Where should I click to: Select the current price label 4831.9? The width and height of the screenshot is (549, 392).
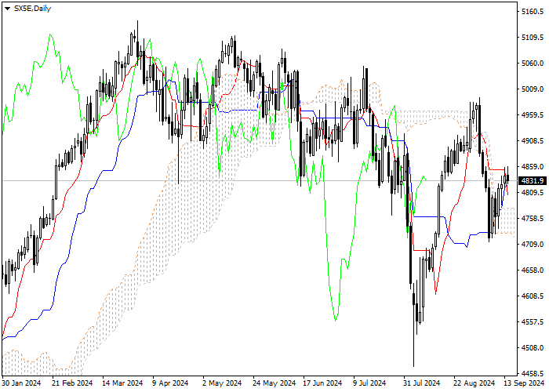coord(533,181)
